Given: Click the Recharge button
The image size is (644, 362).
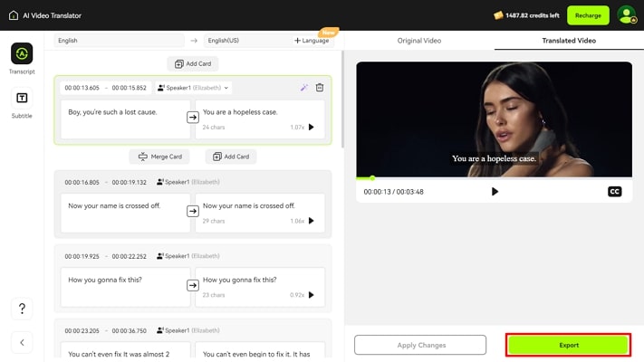Looking at the screenshot, I should pyautogui.click(x=588, y=15).
